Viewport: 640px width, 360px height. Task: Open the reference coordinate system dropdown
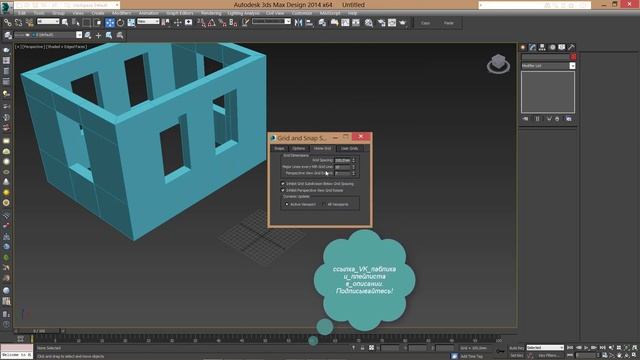tap(148, 21)
